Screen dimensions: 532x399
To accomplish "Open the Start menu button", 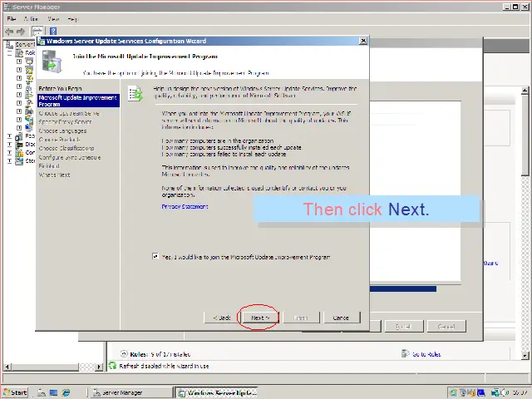I will pos(15,392).
